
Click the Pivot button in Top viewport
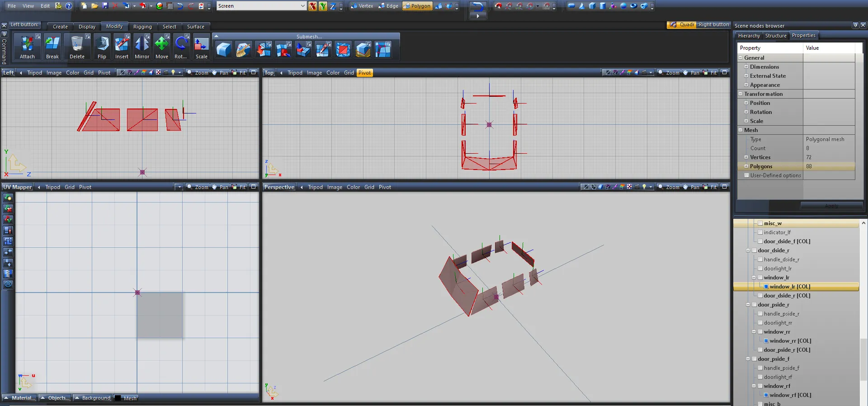click(364, 73)
